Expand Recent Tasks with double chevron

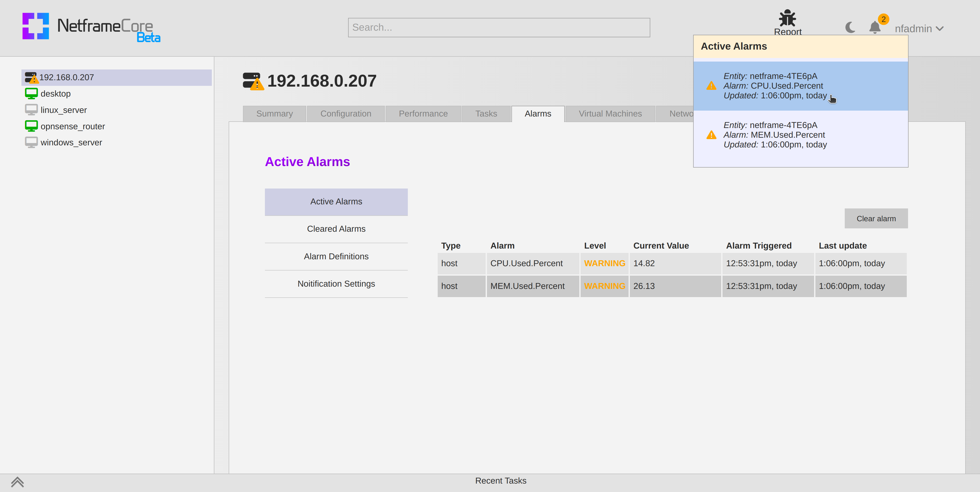[18, 482]
